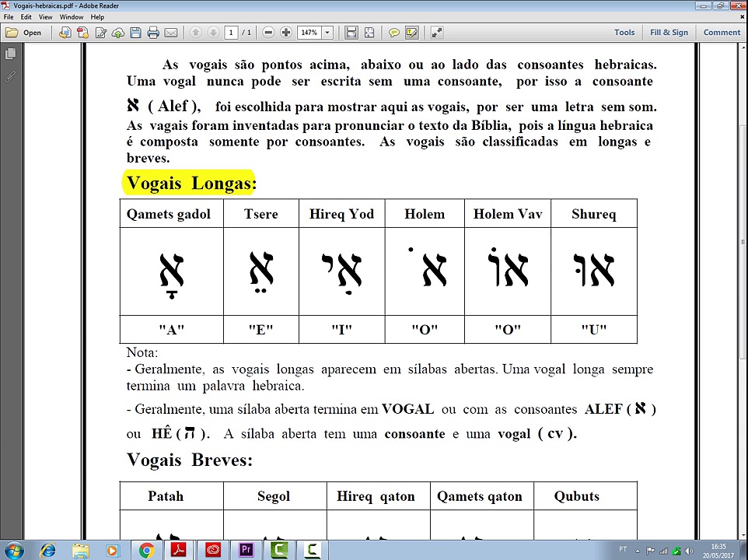Click the fit one full page icon
The image size is (748, 560).
(369, 33)
